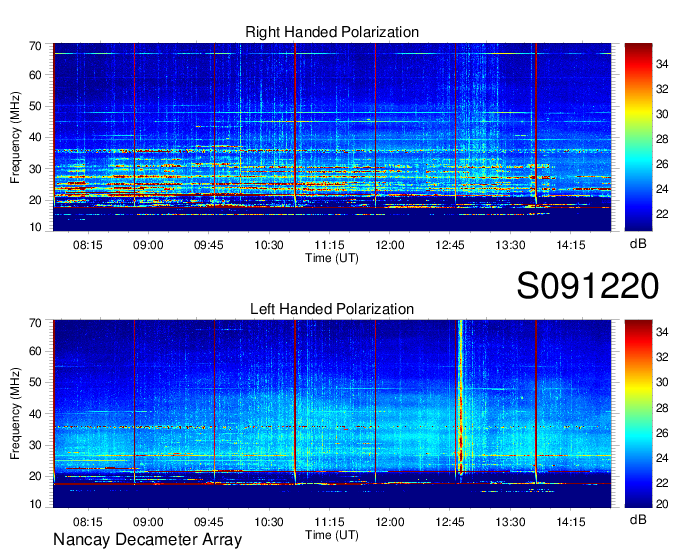Click the Frequency (MHz) label of the Left Handed plot
Screen dimensions: 680x552
point(15,414)
